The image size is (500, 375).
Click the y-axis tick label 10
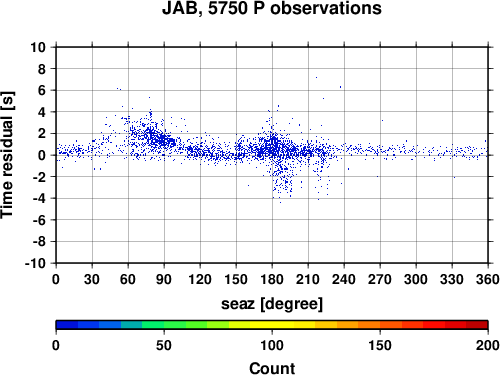point(38,47)
